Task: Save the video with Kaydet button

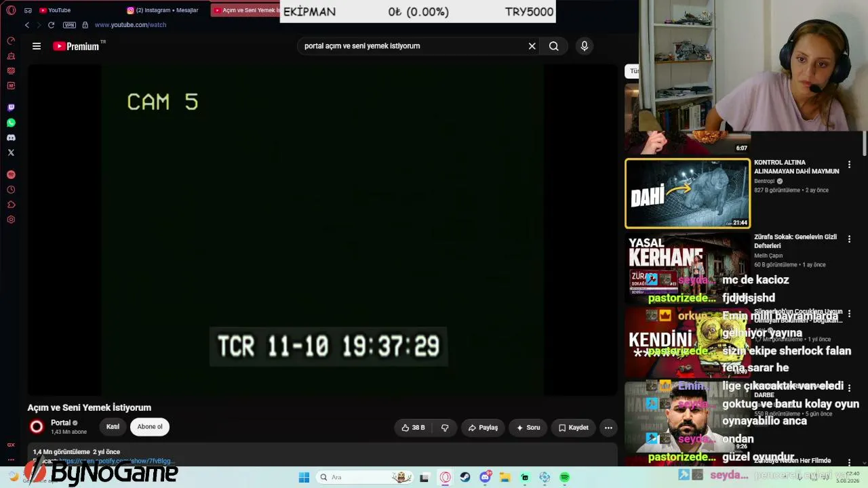Action: click(x=573, y=428)
